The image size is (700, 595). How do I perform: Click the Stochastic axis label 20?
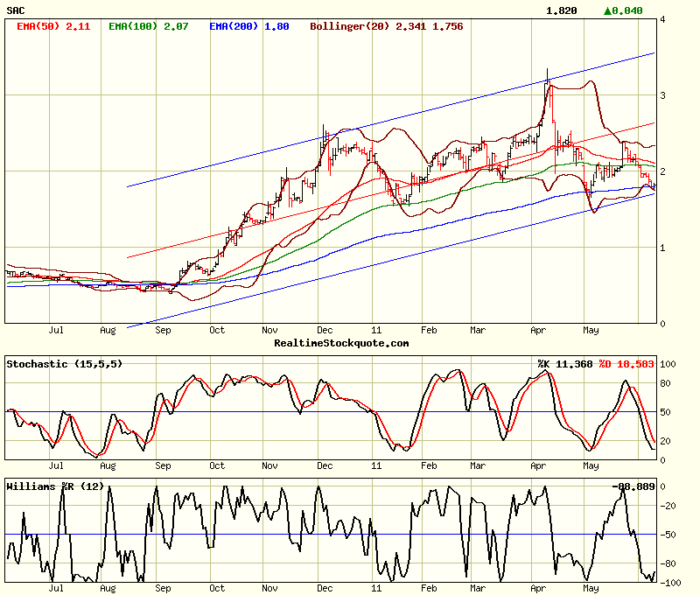665,441
